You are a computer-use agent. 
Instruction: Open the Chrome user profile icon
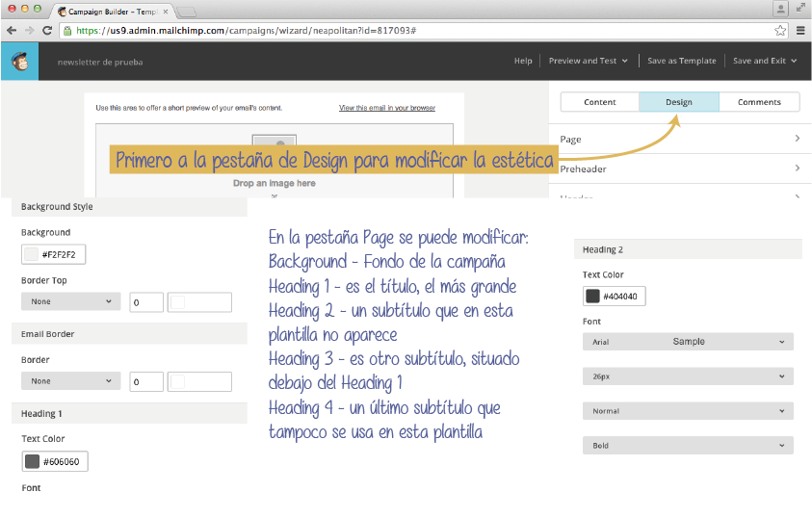(x=780, y=9)
